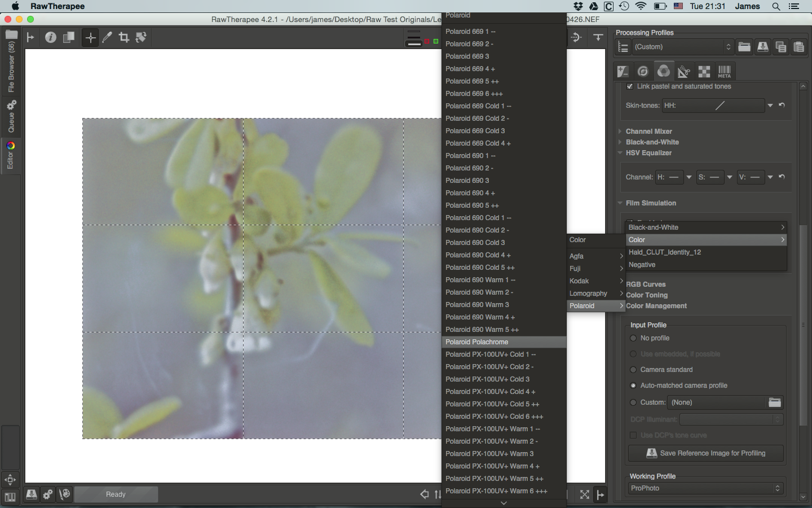Open the Detail tab icon
This screenshot has width=812, height=508.
(x=643, y=71)
